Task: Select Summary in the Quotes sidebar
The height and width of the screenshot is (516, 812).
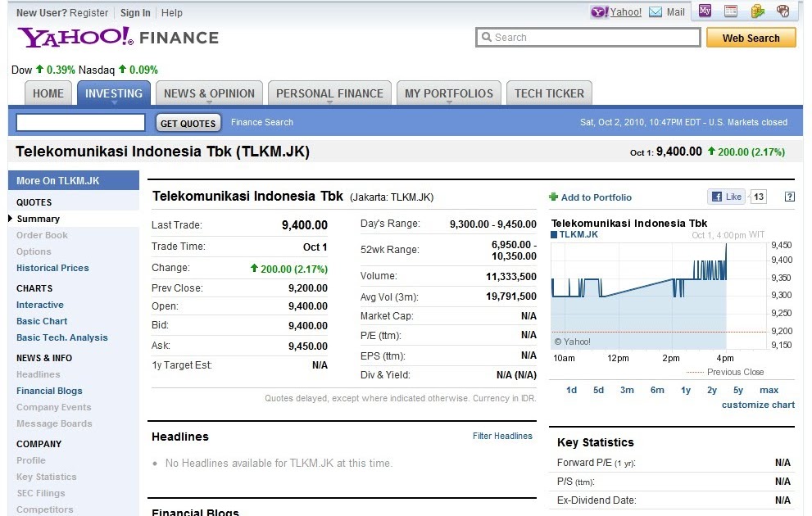Action: click(39, 219)
